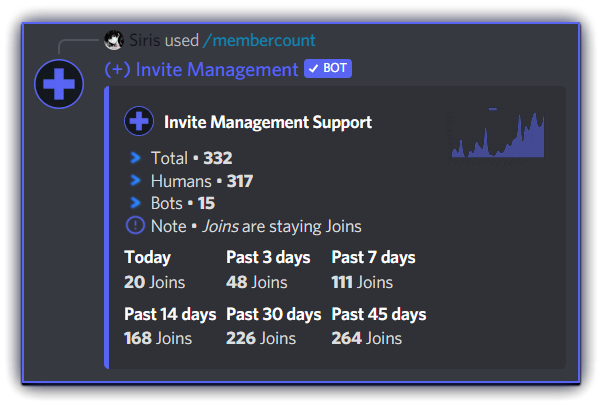Click the blue arrow emoji next to Bots
Screen dimensions: 602x407
136,203
